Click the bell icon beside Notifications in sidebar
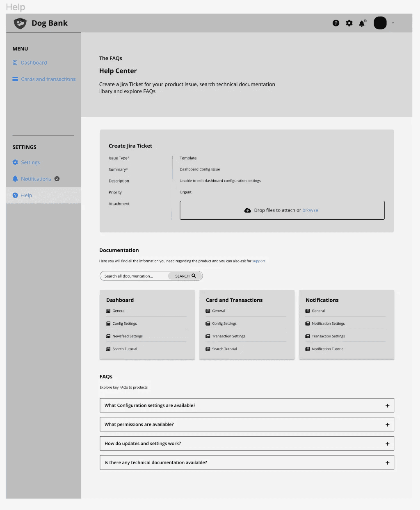Viewport: 420px width, 510px height. pyautogui.click(x=15, y=179)
